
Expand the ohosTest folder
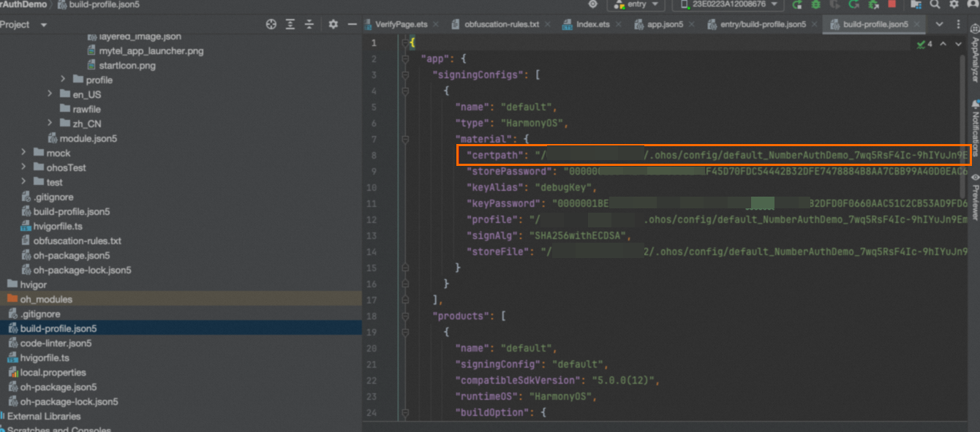(23, 167)
